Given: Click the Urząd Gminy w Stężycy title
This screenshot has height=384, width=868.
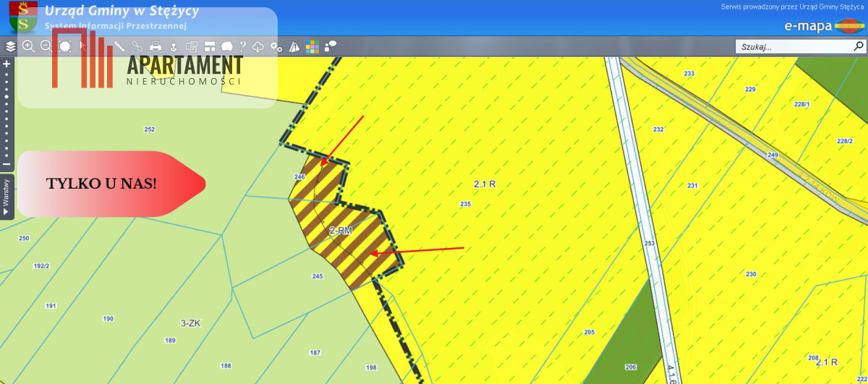Looking at the screenshot, I should pos(122,12).
